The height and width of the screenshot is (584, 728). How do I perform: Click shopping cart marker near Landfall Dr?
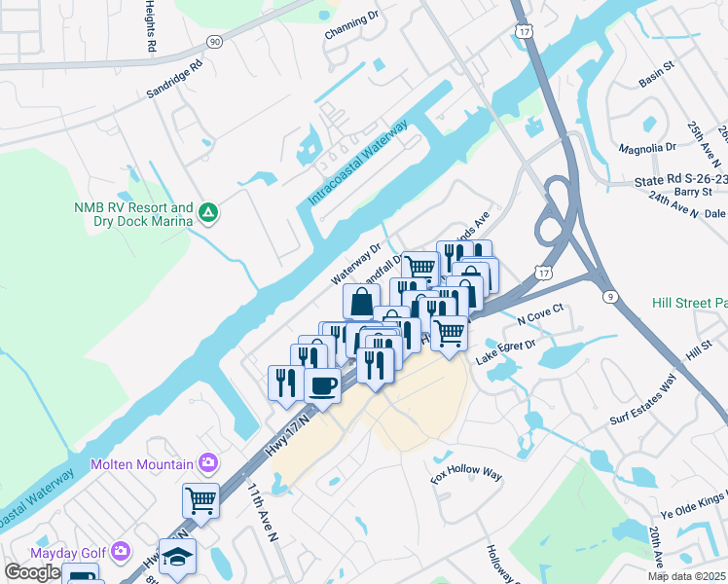tap(420, 269)
